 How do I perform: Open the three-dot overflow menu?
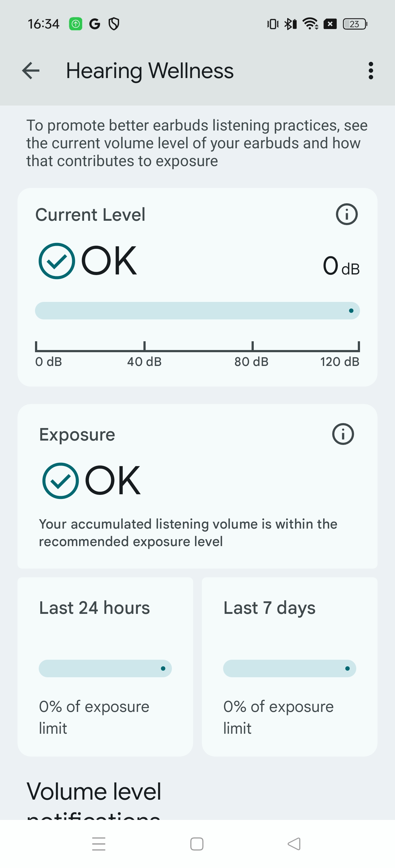pyautogui.click(x=371, y=71)
